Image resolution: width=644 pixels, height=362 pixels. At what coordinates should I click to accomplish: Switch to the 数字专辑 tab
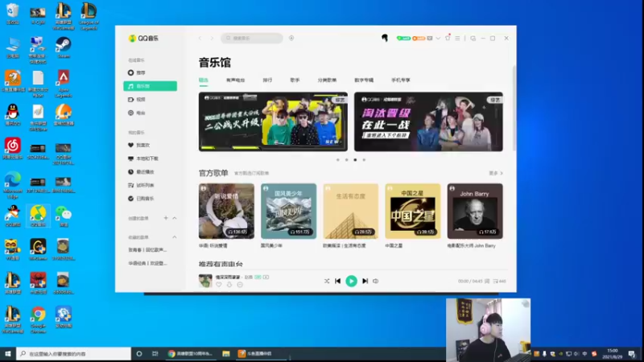pos(364,80)
